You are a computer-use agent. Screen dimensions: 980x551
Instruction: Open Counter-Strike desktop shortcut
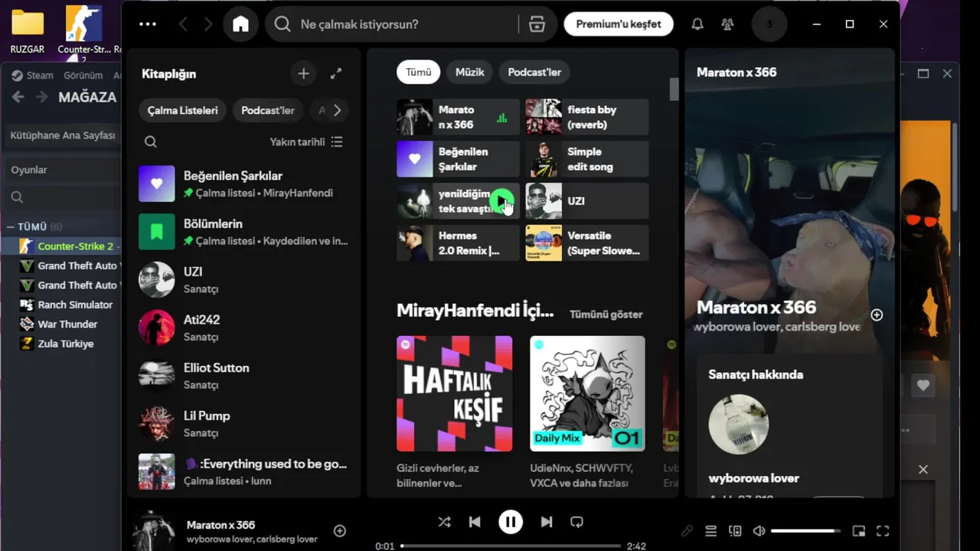pos(85,31)
